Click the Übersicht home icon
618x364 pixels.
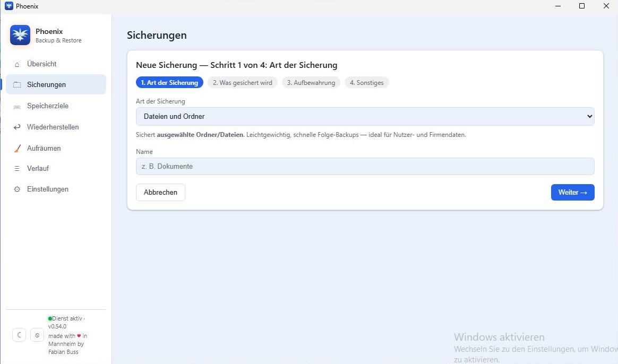pyautogui.click(x=17, y=64)
